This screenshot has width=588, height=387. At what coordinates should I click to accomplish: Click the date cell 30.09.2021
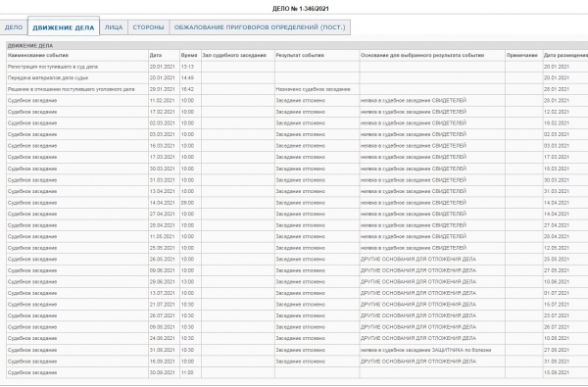[163, 372]
